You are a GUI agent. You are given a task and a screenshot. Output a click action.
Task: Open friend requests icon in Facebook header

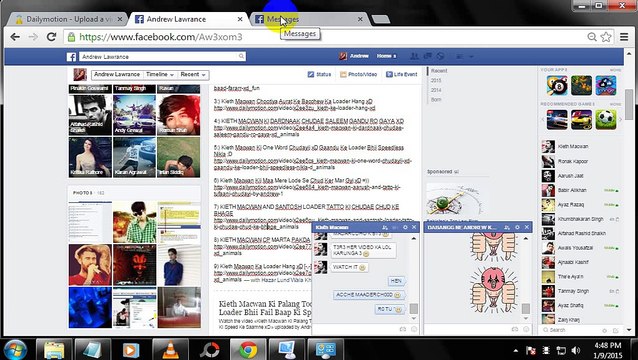pos(414,56)
